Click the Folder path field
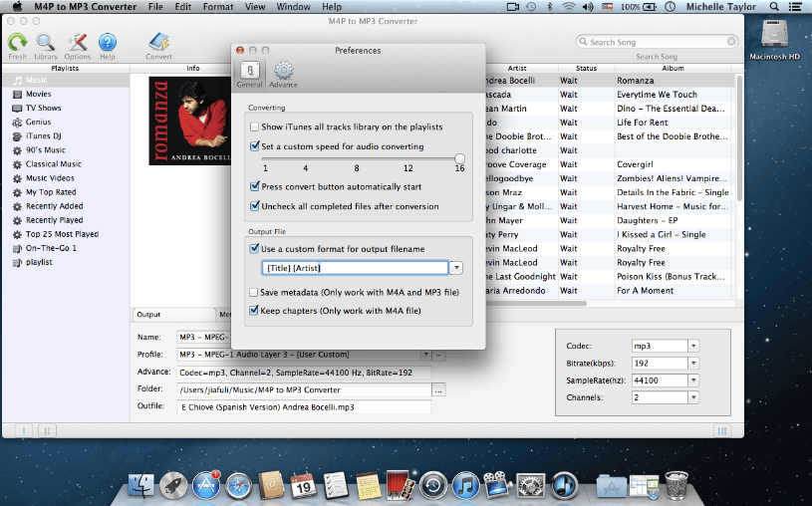Viewport: 812px width, 506px height. point(304,390)
